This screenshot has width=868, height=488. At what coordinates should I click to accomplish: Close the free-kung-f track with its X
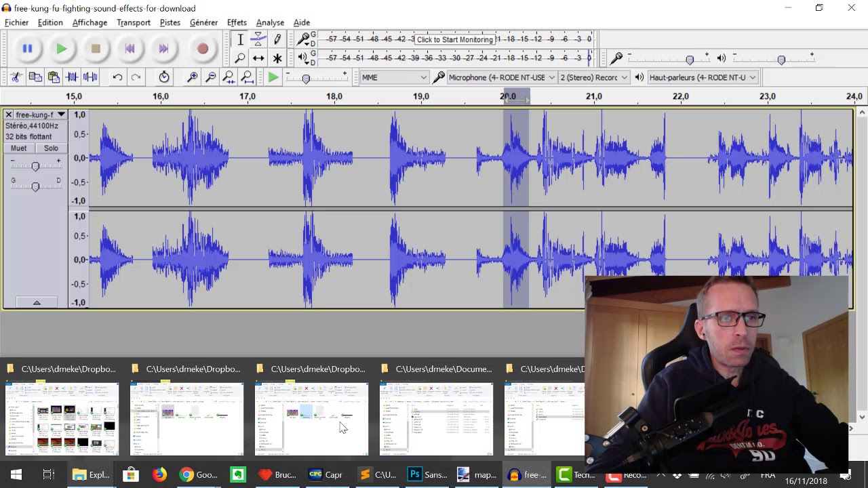[x=9, y=115]
